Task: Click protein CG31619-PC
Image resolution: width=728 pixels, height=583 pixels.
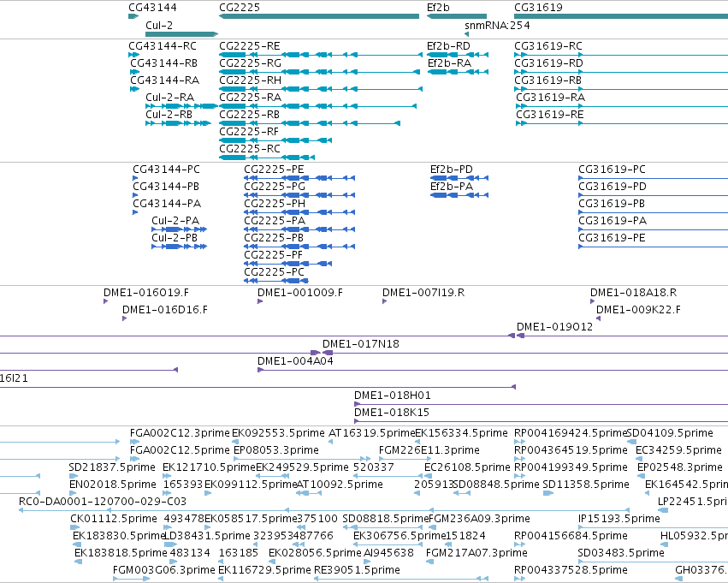Action: click(x=654, y=178)
